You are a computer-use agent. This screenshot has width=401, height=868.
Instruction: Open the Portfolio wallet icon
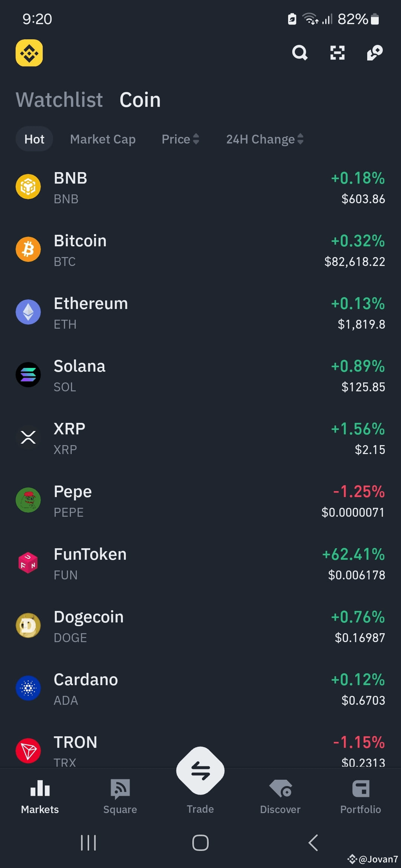[x=361, y=789]
